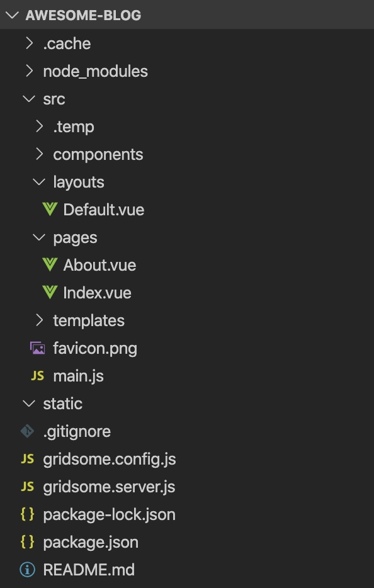This screenshot has width=374, height=588.
Task: Click the braces icon next to package-lock.json
Action: tap(26, 514)
